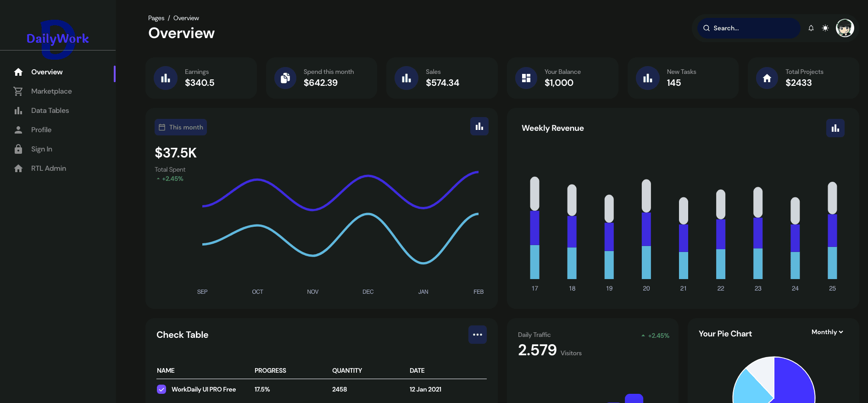
Task: Click the $340.5 Earnings value
Action: pos(200,83)
